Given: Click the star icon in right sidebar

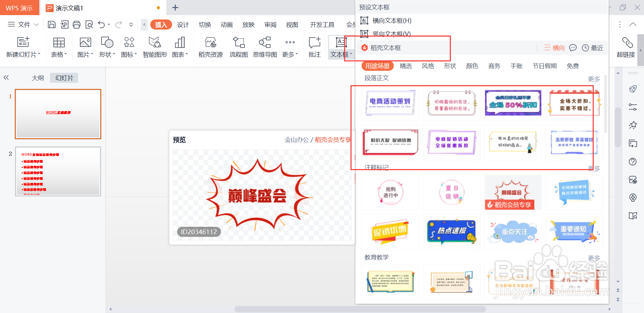Looking at the screenshot, I should click(x=633, y=125).
